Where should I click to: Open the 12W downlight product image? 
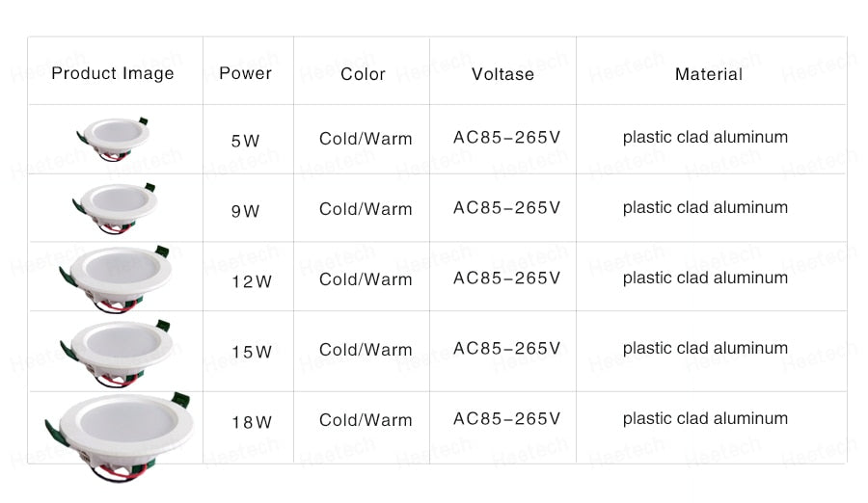(116, 276)
